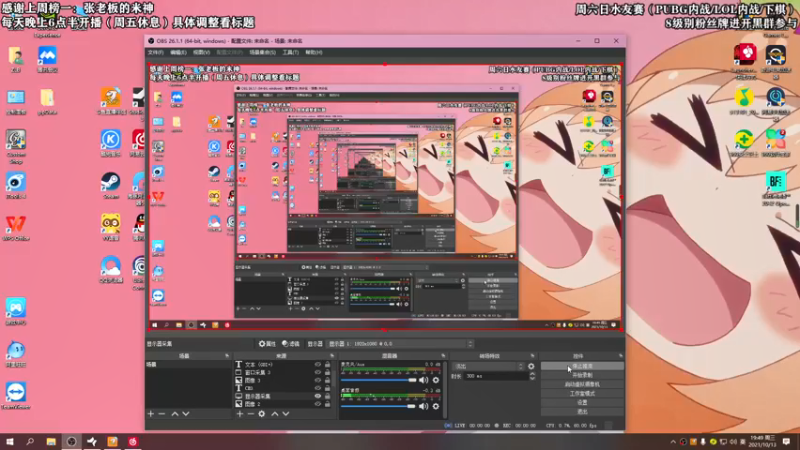Show hidden system tray icons chevron

coord(673,441)
